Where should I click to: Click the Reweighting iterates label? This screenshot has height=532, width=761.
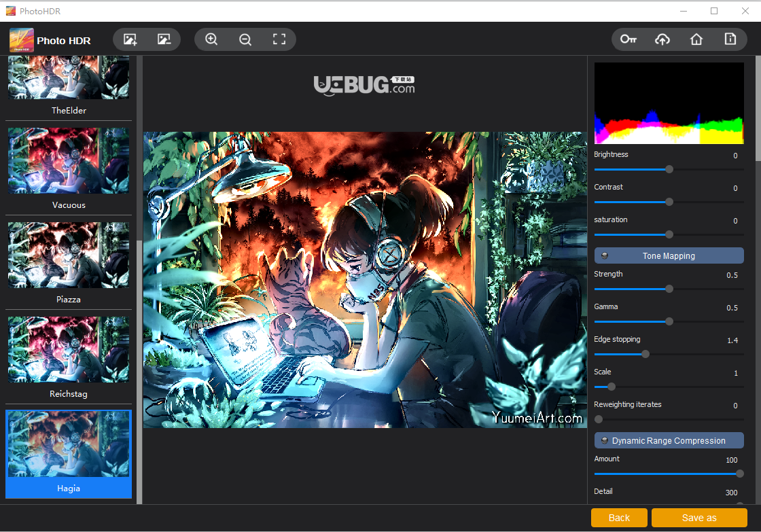pos(628,404)
